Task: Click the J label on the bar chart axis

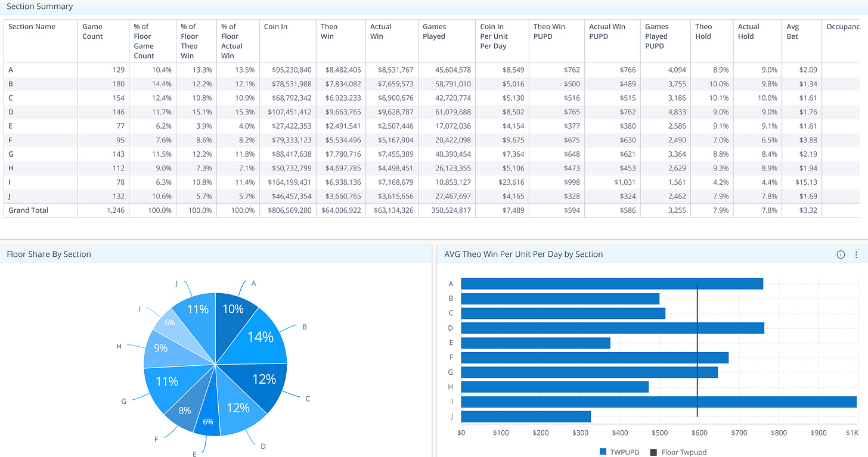Action: (451, 416)
